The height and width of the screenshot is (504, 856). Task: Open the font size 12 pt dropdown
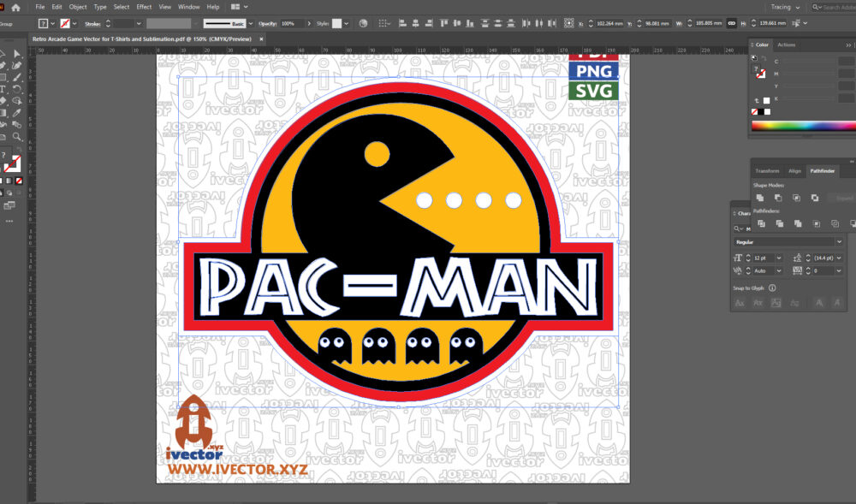coord(779,258)
